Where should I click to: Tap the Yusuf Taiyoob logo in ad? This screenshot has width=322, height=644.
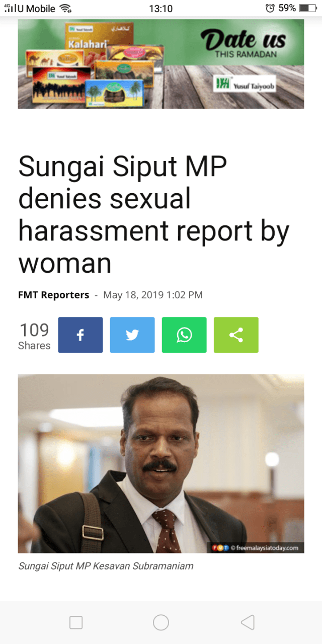tap(245, 84)
